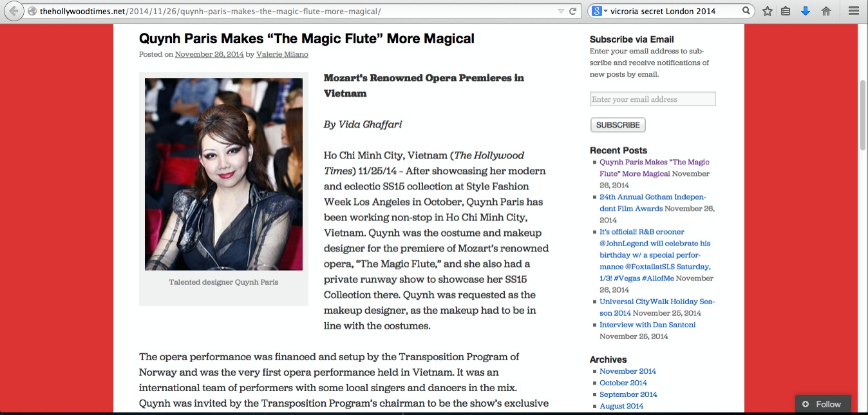Open author Valerie Milano's link
Viewport: 868px width, 415px height.
click(282, 55)
